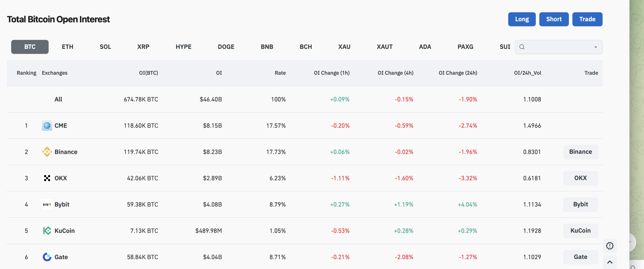Viewport: 644px width, 269px height.
Task: Select the DOGE tab
Action: coord(226,47)
